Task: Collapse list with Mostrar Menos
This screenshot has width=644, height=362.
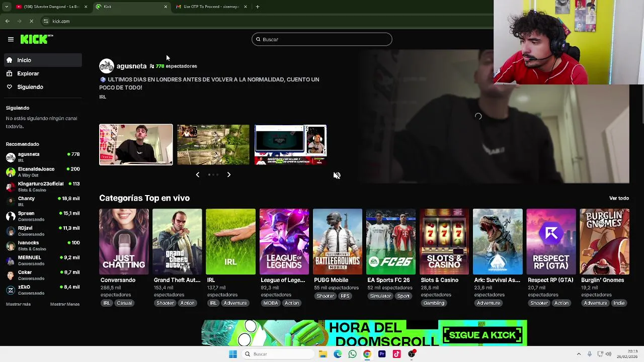Action: coord(65,304)
